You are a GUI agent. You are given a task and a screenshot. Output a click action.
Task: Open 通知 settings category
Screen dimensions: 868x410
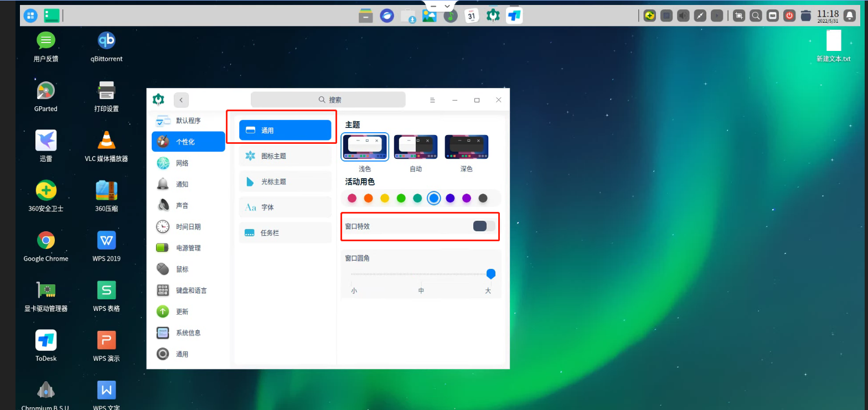(188, 184)
